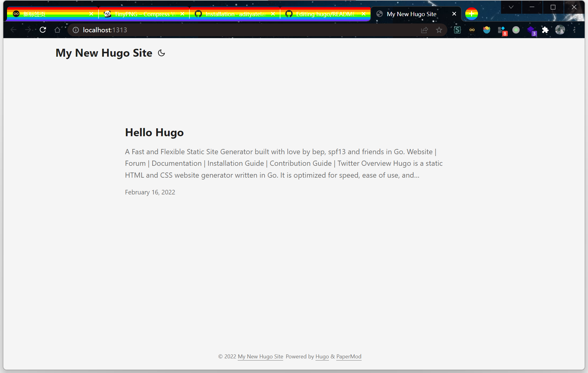Add a new tab with plus button
The height and width of the screenshot is (373, 588).
click(x=471, y=14)
